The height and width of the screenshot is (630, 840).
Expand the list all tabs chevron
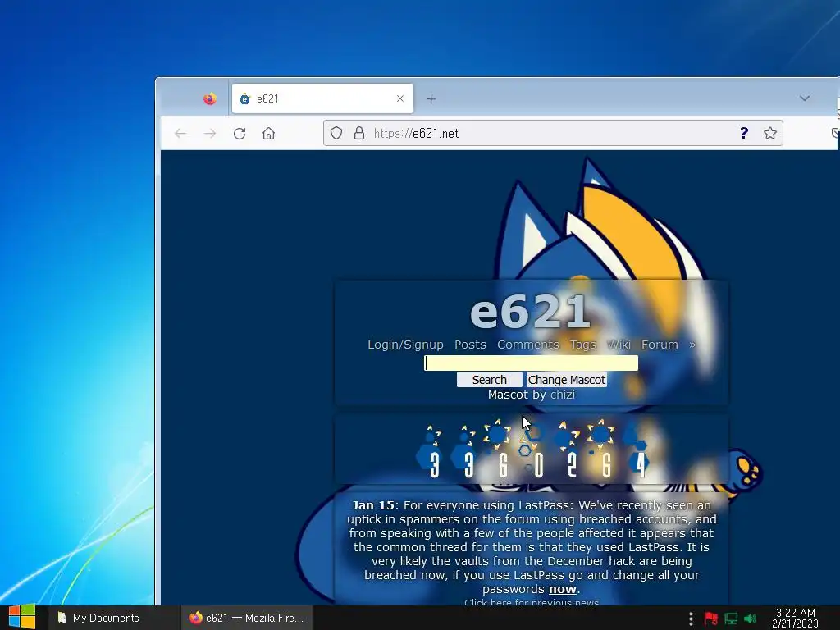(804, 98)
